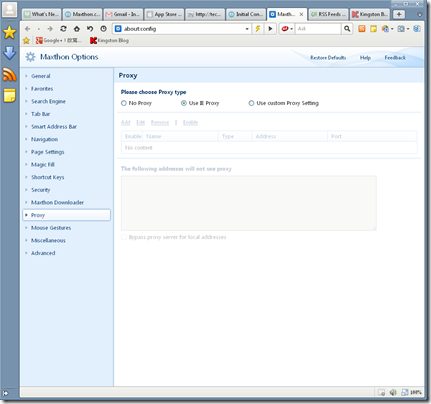Open the RSS feed sidebar icon
Image resolution: width=431 pixels, height=404 pixels.
pos(9,74)
